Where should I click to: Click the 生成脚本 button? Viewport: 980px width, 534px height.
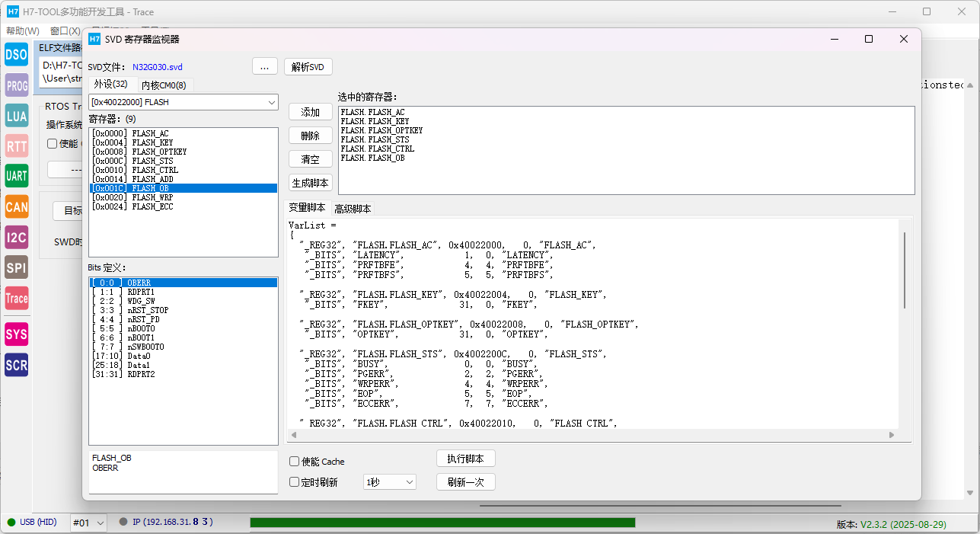(311, 183)
